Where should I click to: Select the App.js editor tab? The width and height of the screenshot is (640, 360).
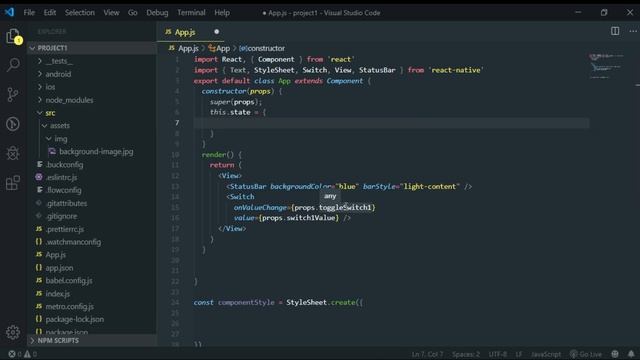(x=191, y=32)
